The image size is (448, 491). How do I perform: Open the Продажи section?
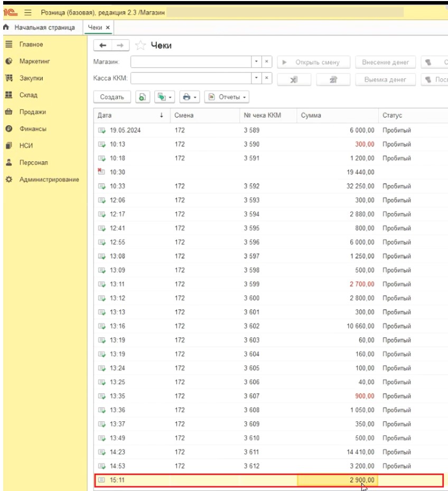(x=33, y=112)
